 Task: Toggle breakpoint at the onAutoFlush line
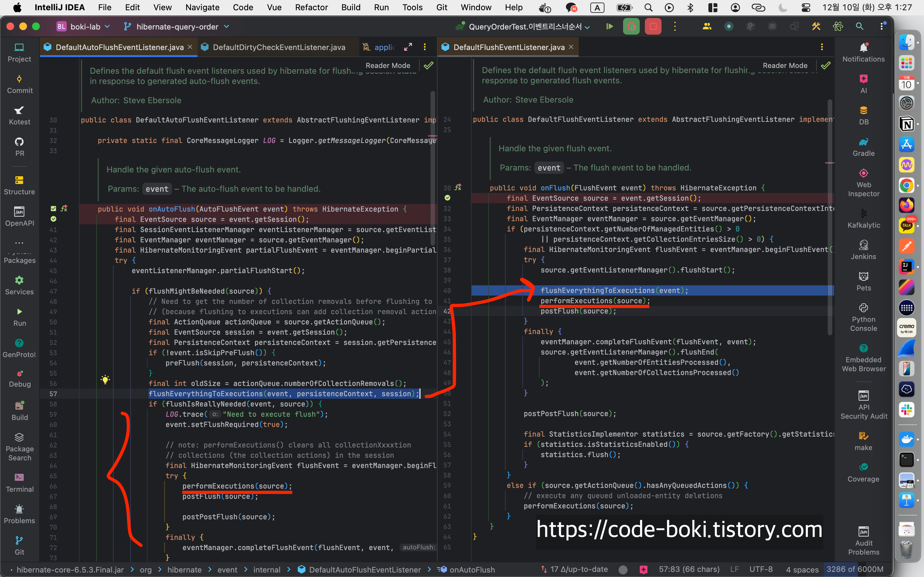click(x=54, y=209)
